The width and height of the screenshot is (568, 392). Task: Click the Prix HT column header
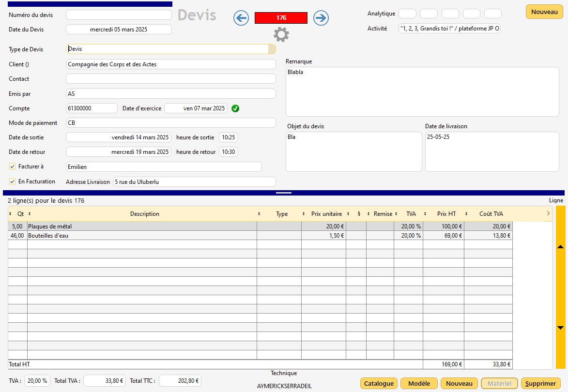(446, 214)
